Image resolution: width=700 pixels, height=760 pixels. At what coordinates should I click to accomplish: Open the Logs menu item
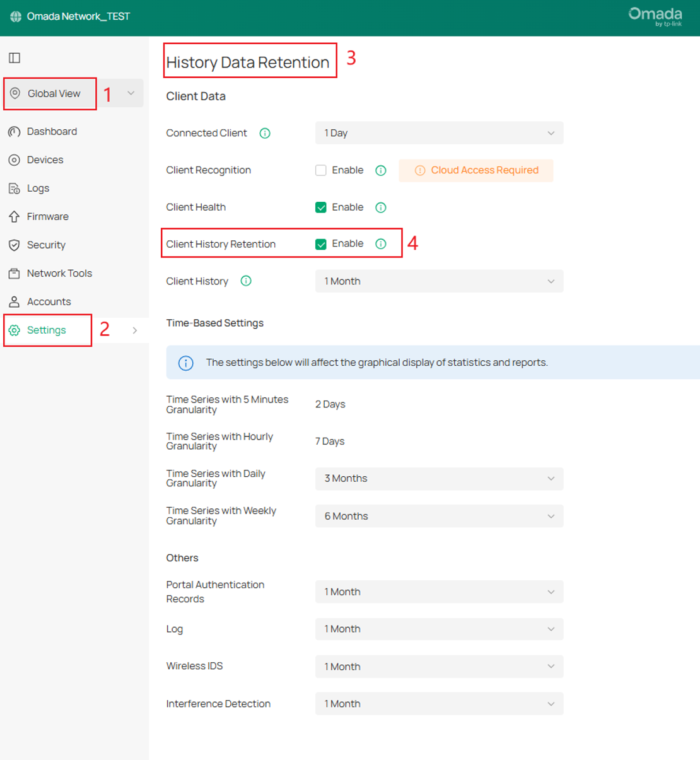click(38, 189)
